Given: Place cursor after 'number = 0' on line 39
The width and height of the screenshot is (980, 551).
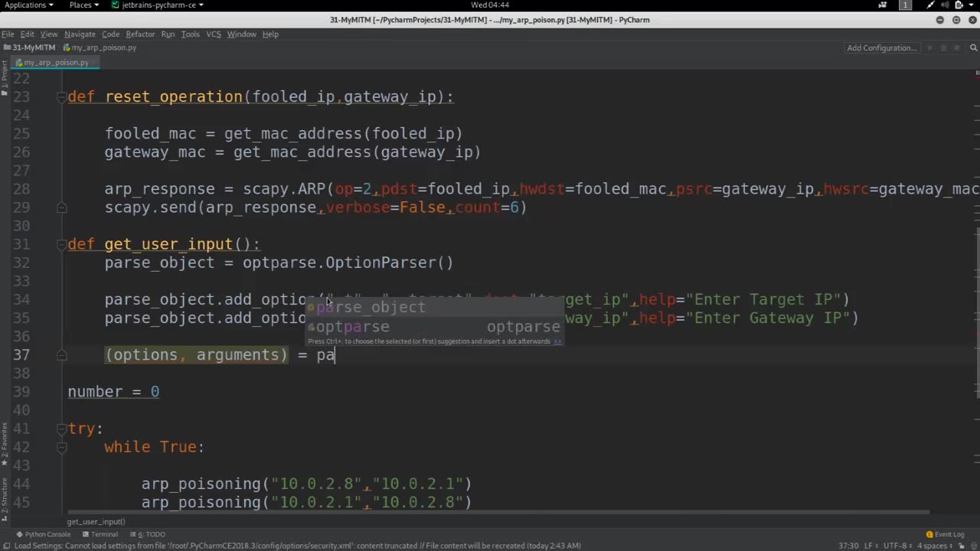Looking at the screenshot, I should click(x=160, y=392).
